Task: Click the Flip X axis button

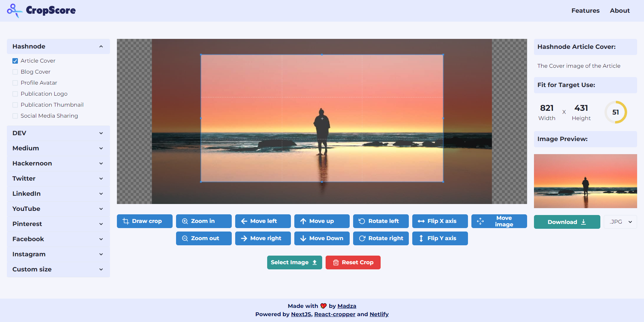Action: (440, 221)
